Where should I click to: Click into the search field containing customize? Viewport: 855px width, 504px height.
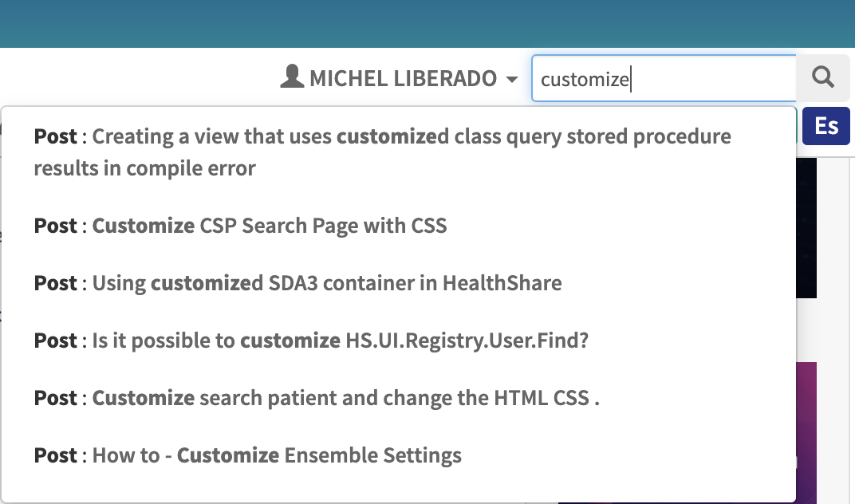point(664,78)
